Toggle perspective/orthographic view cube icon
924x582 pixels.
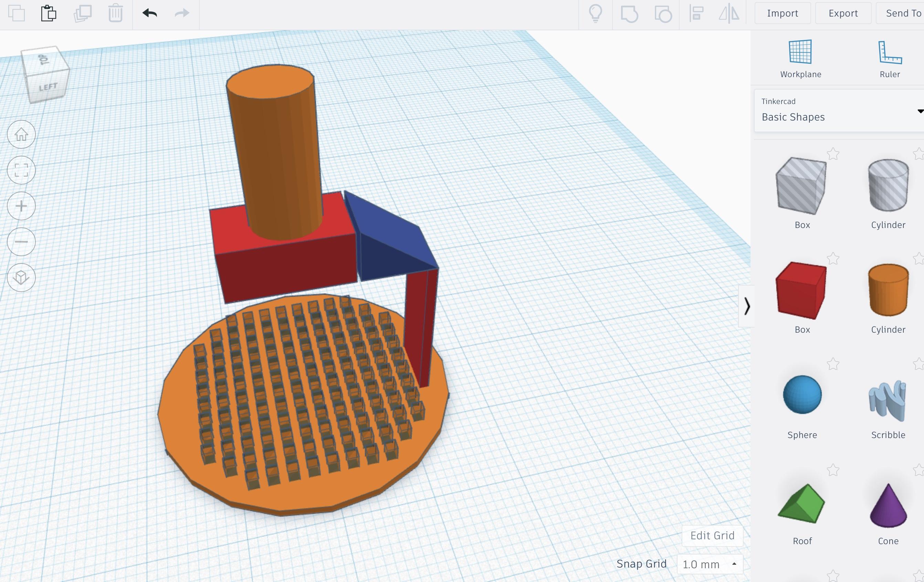pyautogui.click(x=21, y=278)
